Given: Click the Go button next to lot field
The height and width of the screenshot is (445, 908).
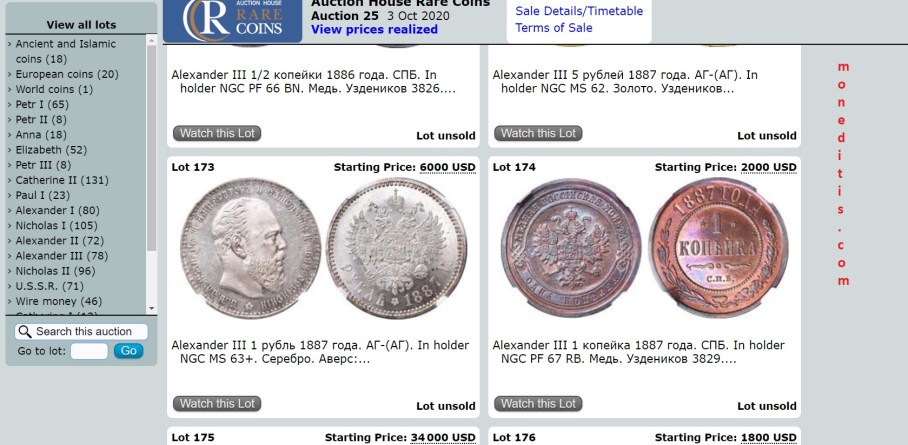Looking at the screenshot, I should [129, 351].
